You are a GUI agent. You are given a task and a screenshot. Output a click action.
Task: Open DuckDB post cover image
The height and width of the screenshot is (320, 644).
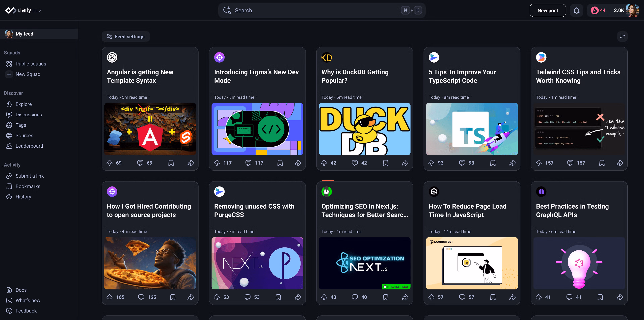pyautogui.click(x=364, y=129)
